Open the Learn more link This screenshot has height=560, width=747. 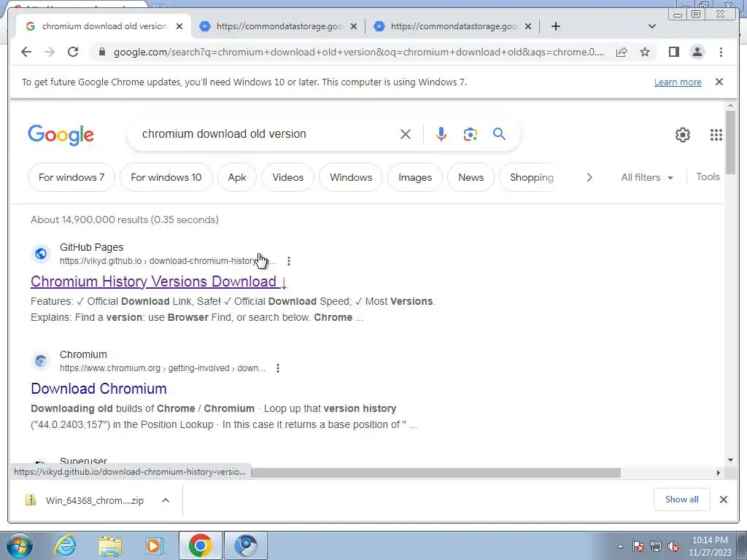tap(678, 82)
